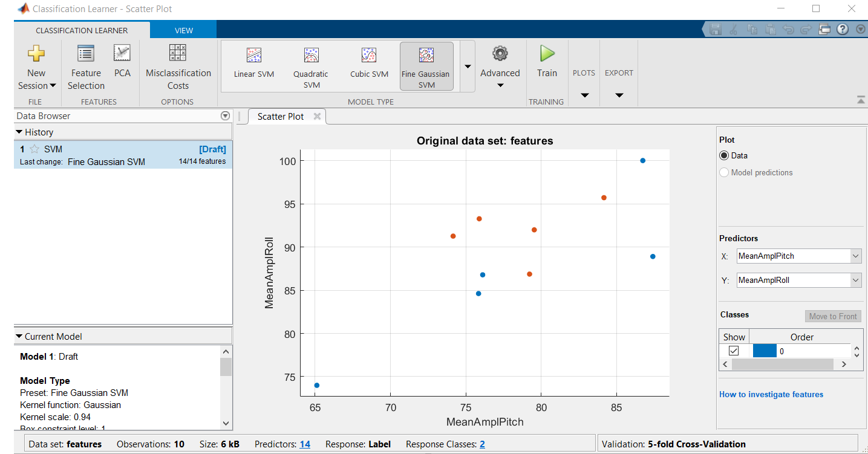This screenshot has height=454, width=868.
Task: Select the Quadratic SVM model preset
Action: tap(310, 65)
